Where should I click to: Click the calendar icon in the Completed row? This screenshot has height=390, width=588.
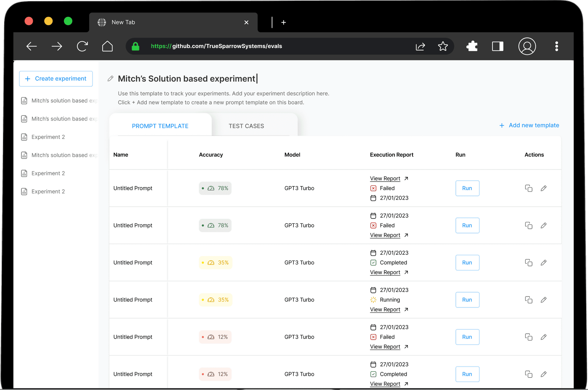[373, 253]
